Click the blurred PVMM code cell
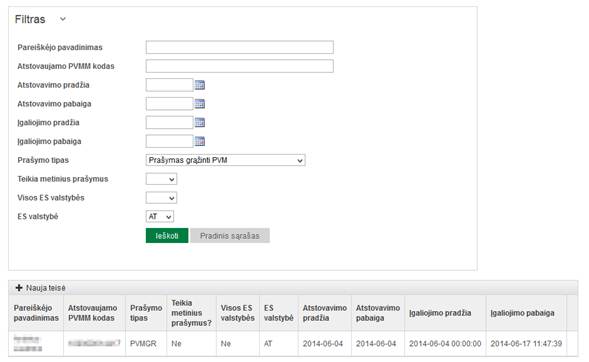589x362 pixels. pyautogui.click(x=94, y=343)
